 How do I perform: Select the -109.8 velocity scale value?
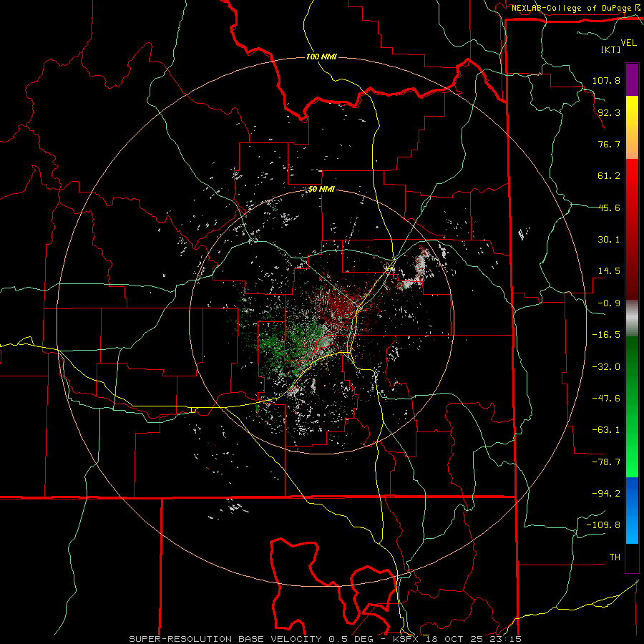tap(603, 525)
